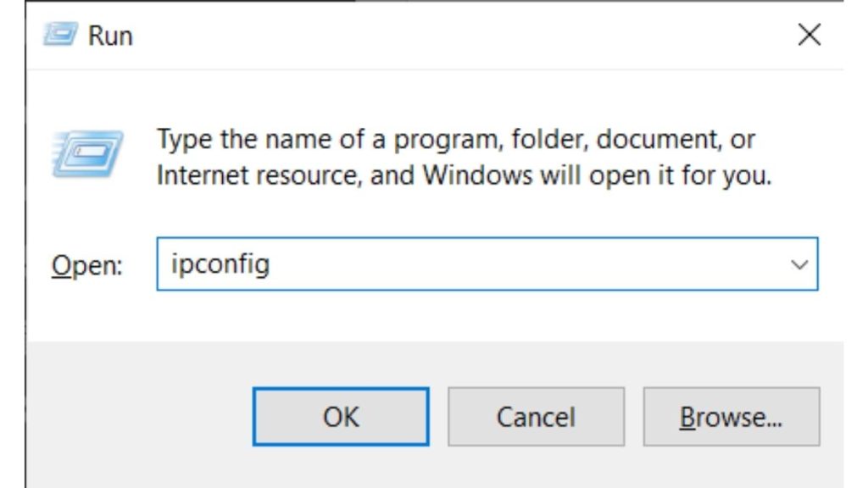
Task: Expand the Open command history dropdown arrow
Action: pos(798,264)
